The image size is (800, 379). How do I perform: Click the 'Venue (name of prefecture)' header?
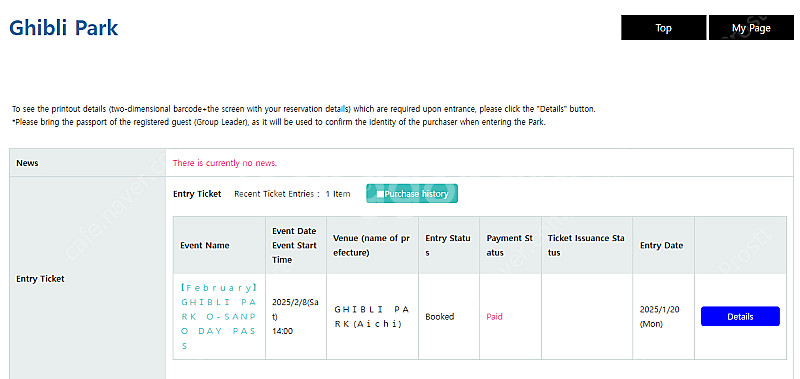(371, 245)
